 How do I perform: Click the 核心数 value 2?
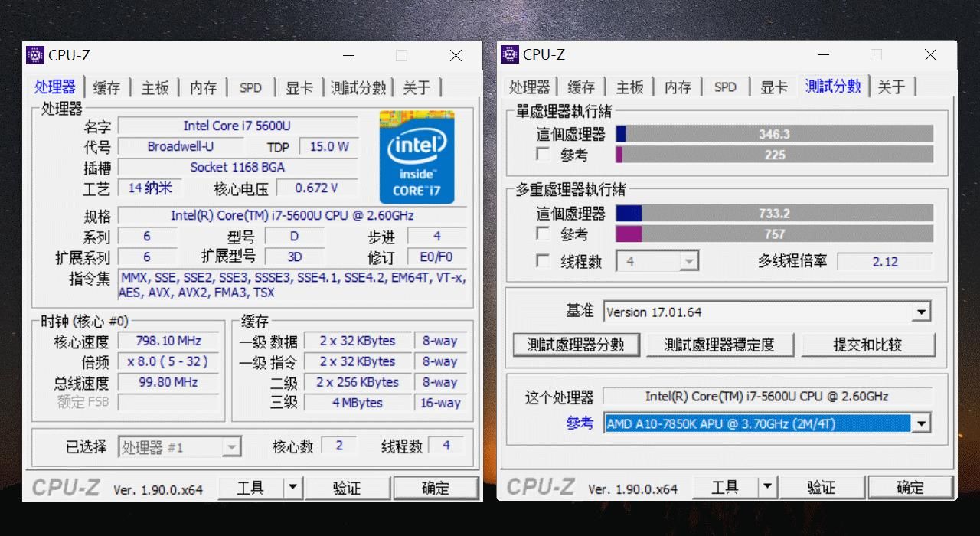click(x=339, y=446)
